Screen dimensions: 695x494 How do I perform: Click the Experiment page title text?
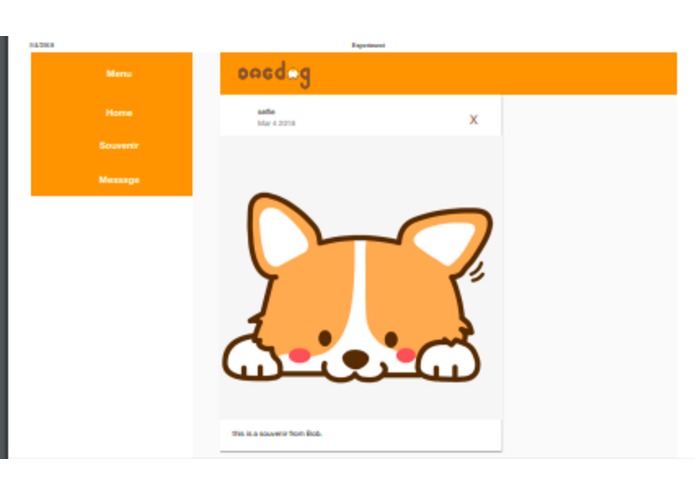(x=368, y=45)
